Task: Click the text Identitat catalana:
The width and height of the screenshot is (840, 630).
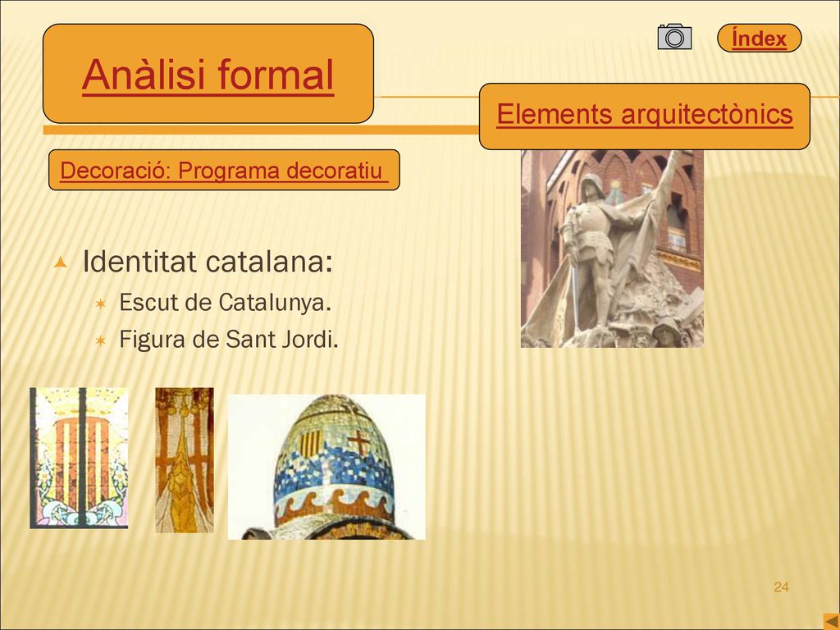Action: [208, 262]
